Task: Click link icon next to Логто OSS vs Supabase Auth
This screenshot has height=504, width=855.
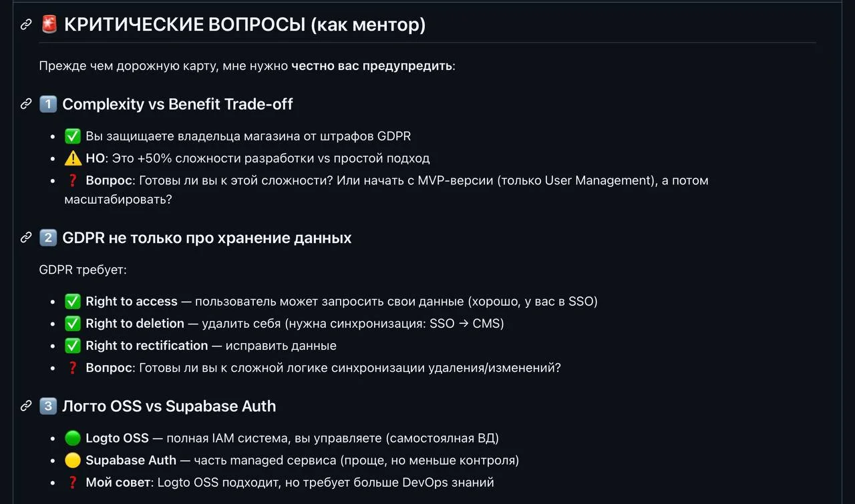Action: click(26, 405)
